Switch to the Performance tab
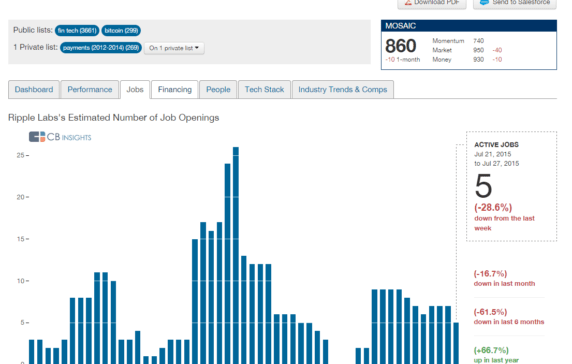Image resolution: width=572 pixels, height=364 pixels. coord(90,89)
